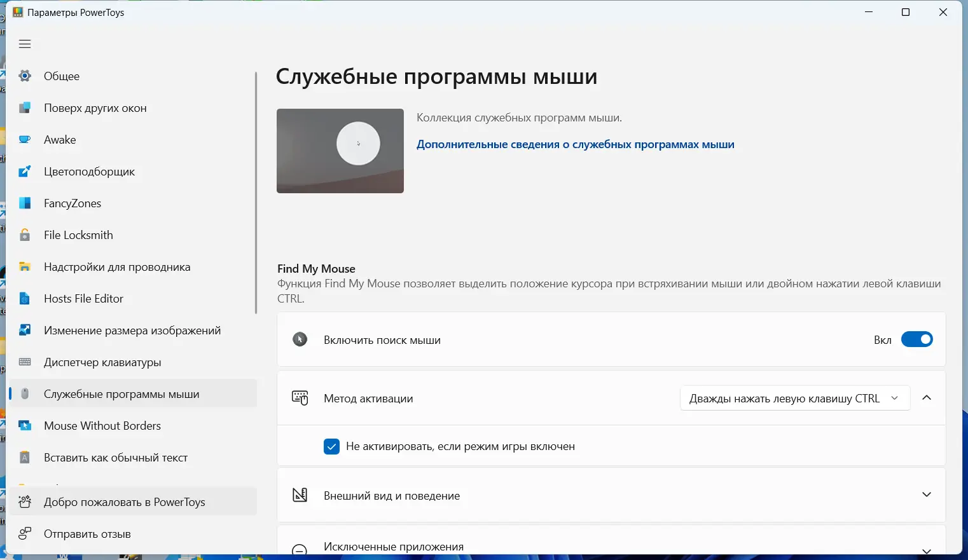Click the sidebar vertical scrollbar
This screenshot has height=560, width=968.
click(x=256, y=193)
